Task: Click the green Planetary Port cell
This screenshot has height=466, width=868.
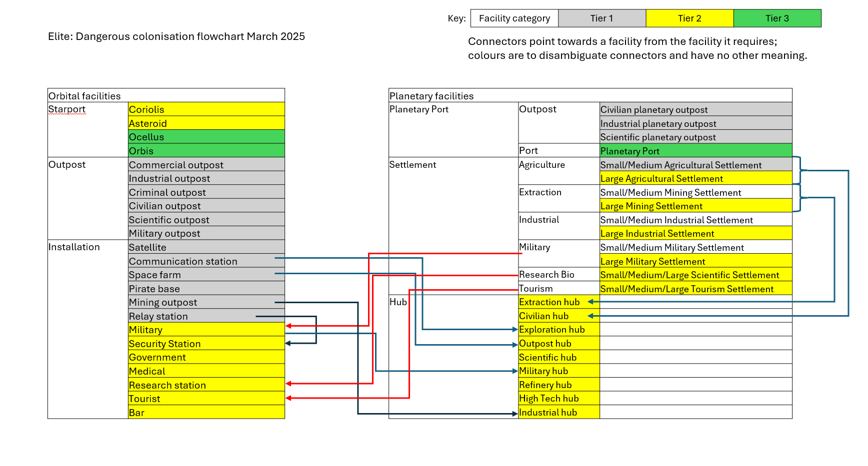Action: (x=696, y=150)
